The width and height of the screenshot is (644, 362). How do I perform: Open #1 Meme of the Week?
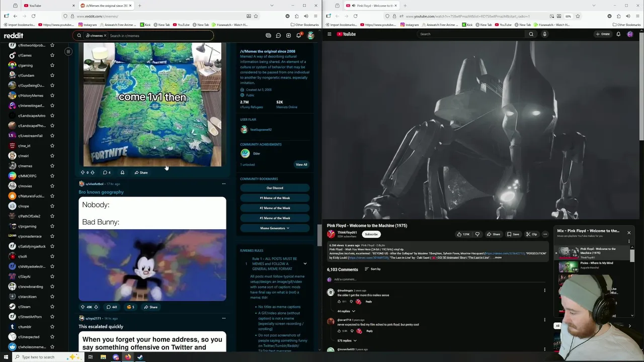point(275,198)
